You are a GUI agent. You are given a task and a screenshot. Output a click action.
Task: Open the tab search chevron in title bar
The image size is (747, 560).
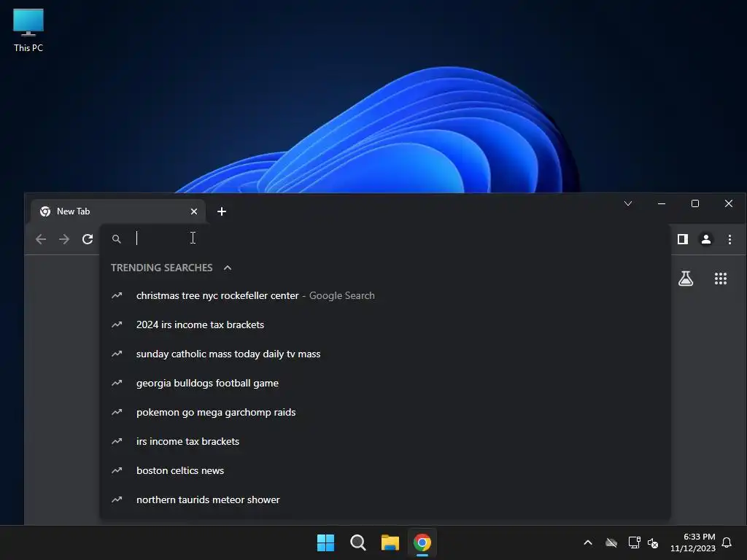[628, 204]
